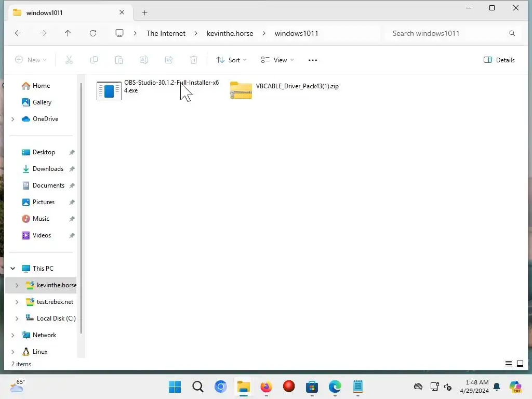Expand Local Disk (C:) node
Viewport: 532px width, 399px height.
point(17,318)
